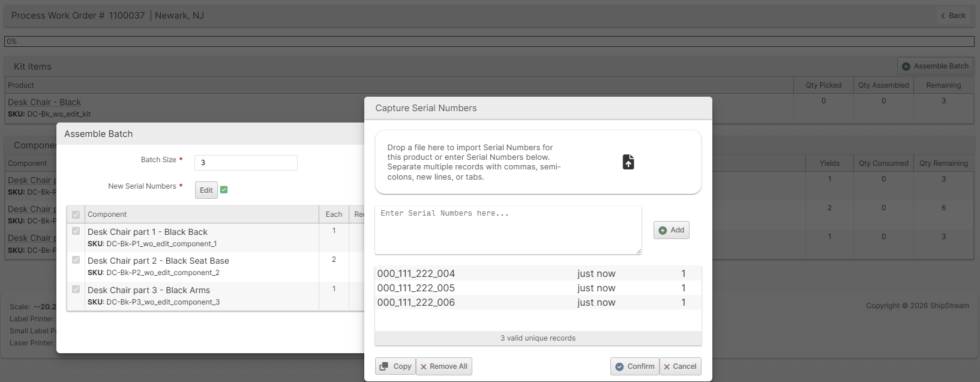
Task: Click the Copy serial numbers button
Action: pyautogui.click(x=395, y=366)
